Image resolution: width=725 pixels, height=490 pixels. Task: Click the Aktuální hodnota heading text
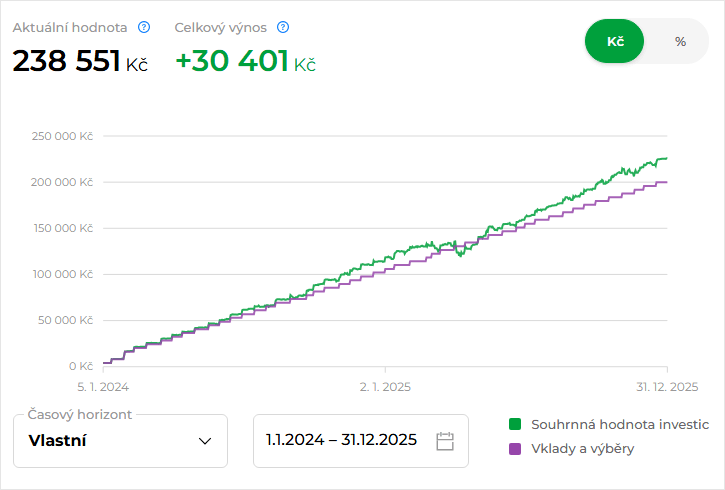(x=70, y=27)
